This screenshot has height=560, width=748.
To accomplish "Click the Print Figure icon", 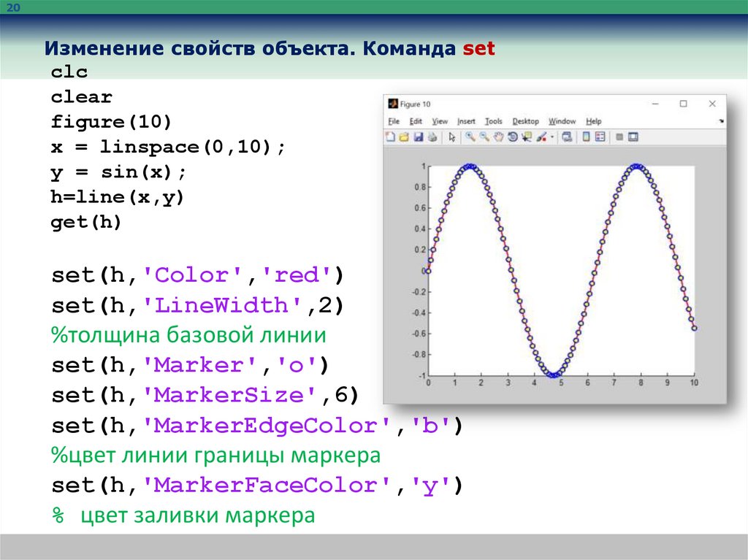I will [432, 137].
